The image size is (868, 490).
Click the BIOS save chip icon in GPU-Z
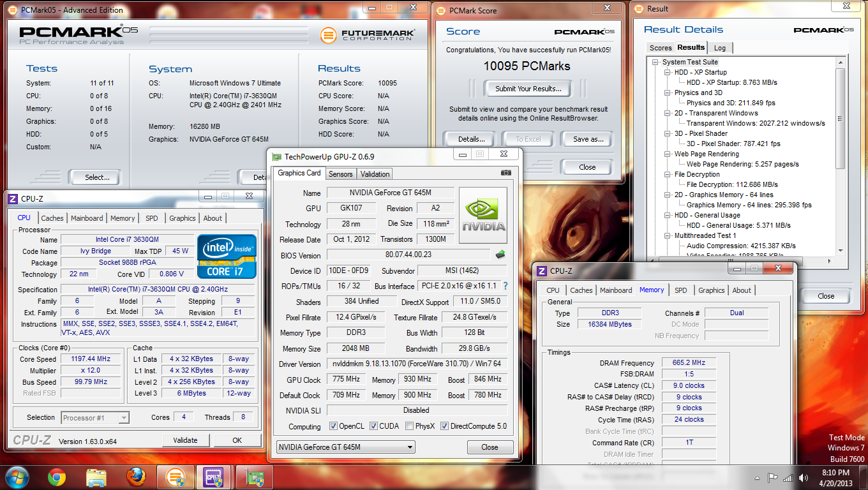tap(500, 255)
